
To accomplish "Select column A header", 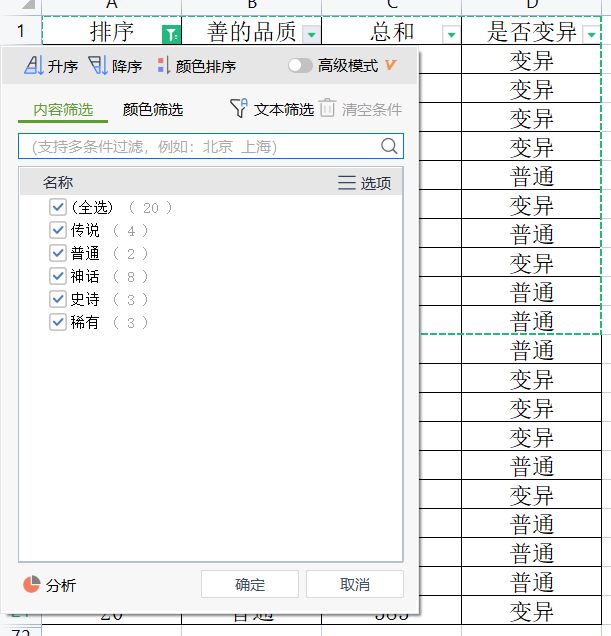I will tap(112, 5).
